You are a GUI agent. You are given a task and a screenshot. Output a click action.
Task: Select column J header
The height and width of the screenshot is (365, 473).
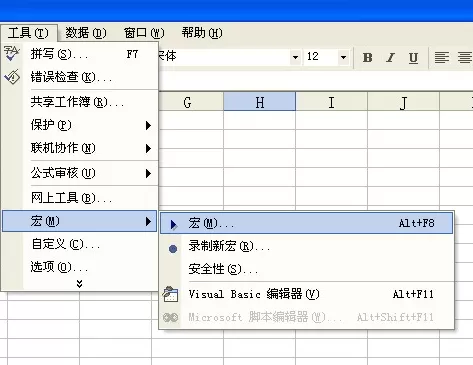coord(403,102)
